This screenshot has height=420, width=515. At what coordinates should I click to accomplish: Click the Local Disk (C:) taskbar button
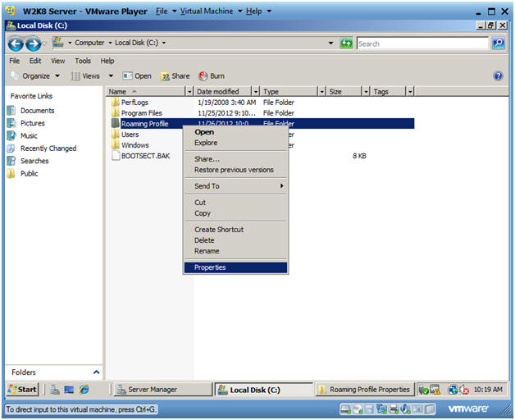(x=264, y=390)
